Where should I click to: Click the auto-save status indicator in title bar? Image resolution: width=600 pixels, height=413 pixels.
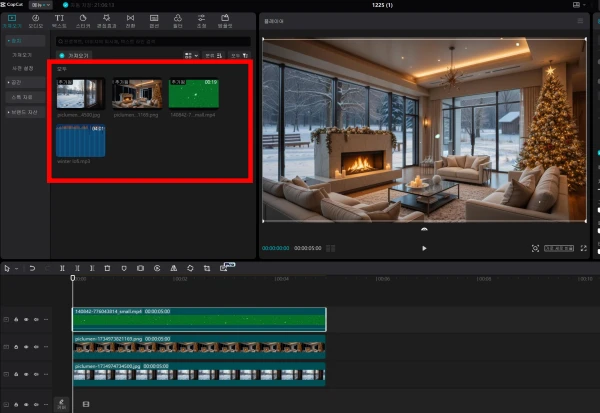(88, 5)
